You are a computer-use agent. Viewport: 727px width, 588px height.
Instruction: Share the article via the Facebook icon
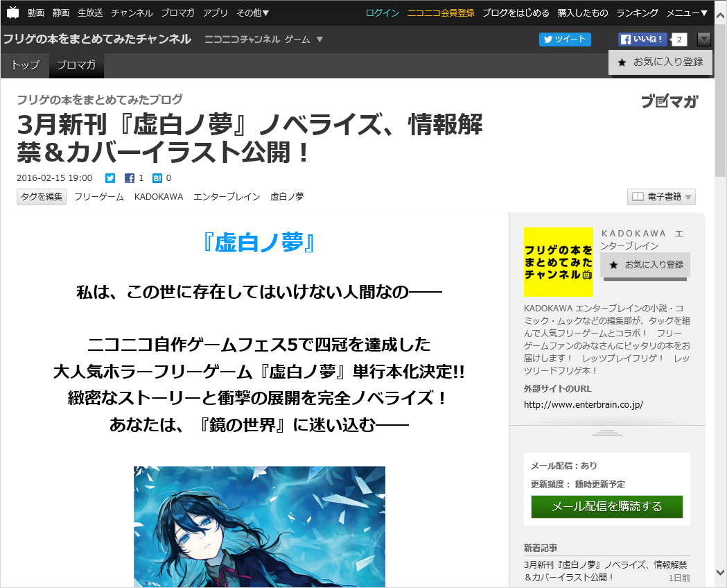[x=130, y=178]
